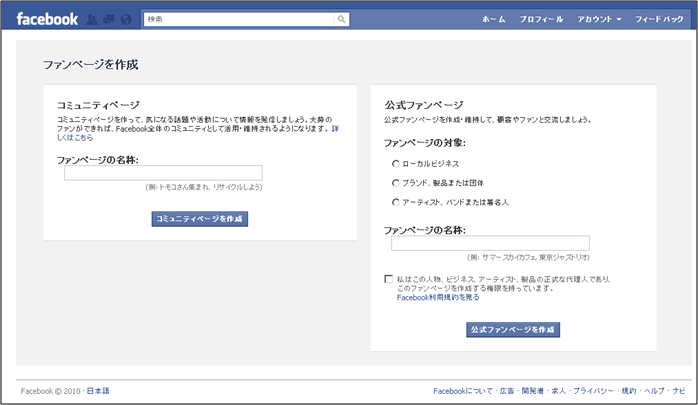Expand the アカウント dropdown menu

[x=599, y=19]
